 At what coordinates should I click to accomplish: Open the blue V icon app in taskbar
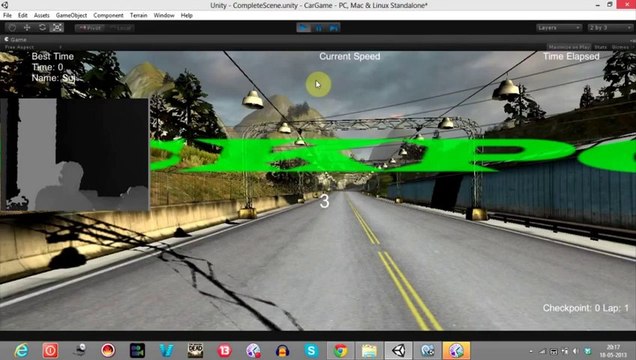166,350
